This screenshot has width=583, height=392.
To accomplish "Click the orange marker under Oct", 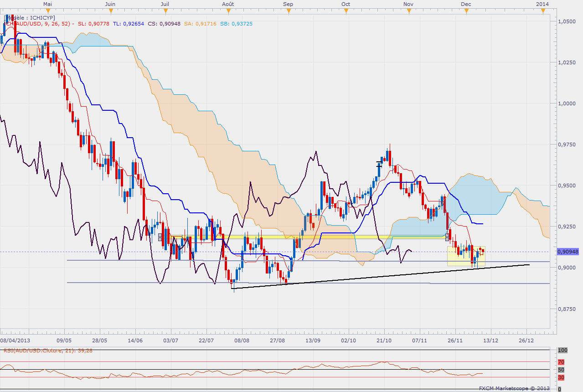I will [346, 10].
